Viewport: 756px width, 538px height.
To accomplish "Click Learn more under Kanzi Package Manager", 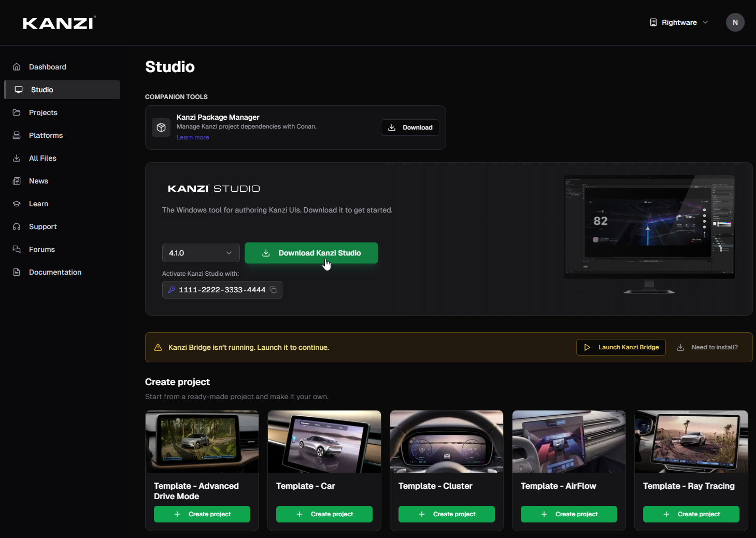I will [x=193, y=137].
